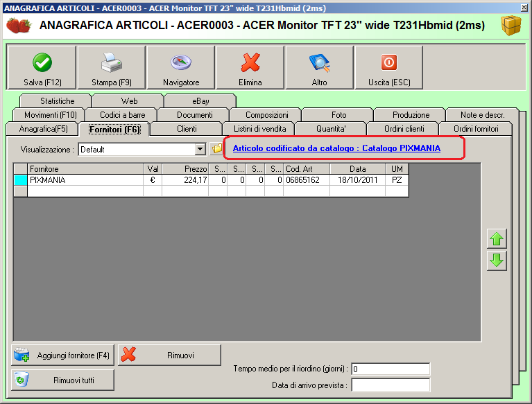This screenshot has width=532, height=404.
Task: Open the Documenti tab
Action: click(x=194, y=115)
